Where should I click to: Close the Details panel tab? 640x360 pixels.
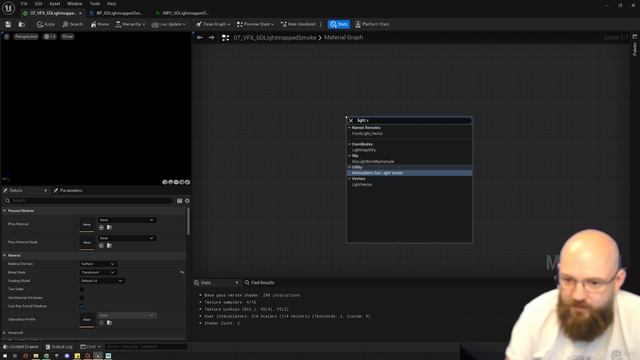pyautogui.click(x=45, y=191)
